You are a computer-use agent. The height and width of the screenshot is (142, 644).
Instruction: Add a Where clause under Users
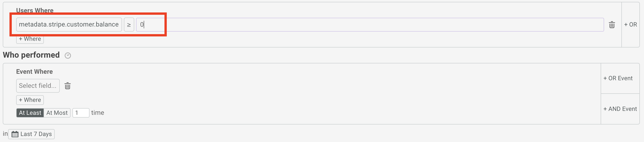(x=30, y=39)
